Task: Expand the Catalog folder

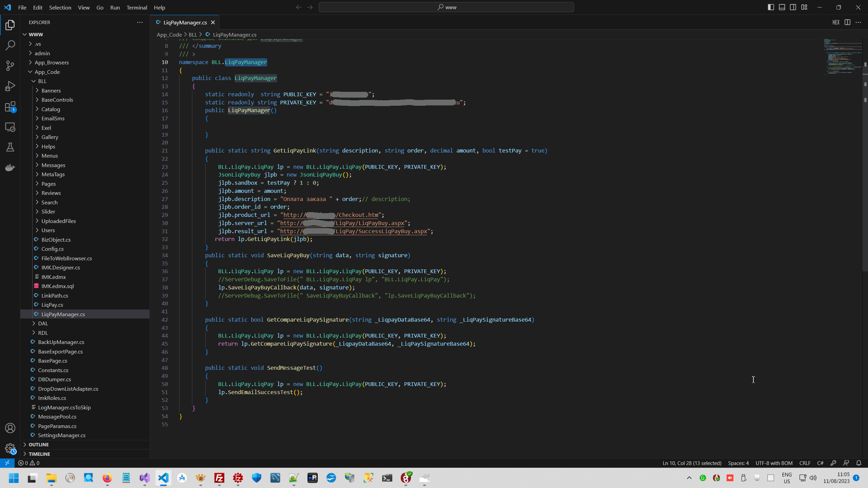Action: [51, 109]
